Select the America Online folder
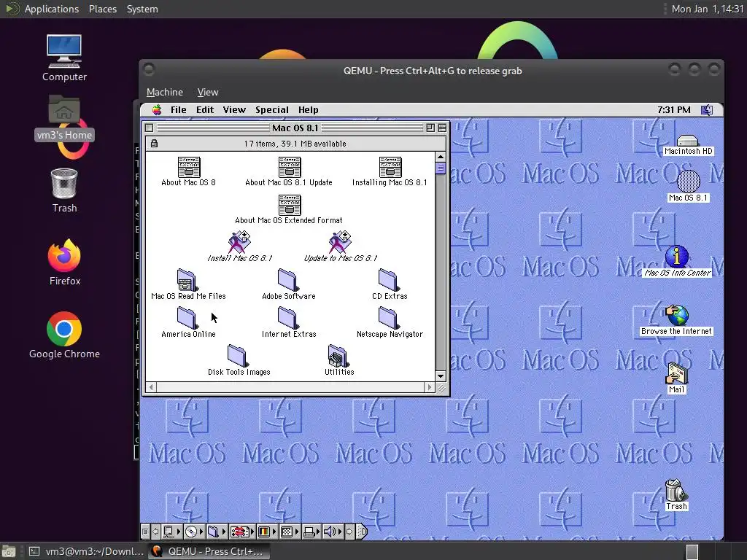Viewport: 747px width, 560px height. click(x=188, y=322)
